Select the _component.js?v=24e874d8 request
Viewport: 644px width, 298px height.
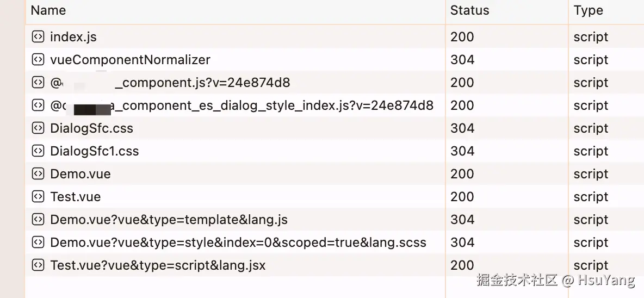(206, 83)
